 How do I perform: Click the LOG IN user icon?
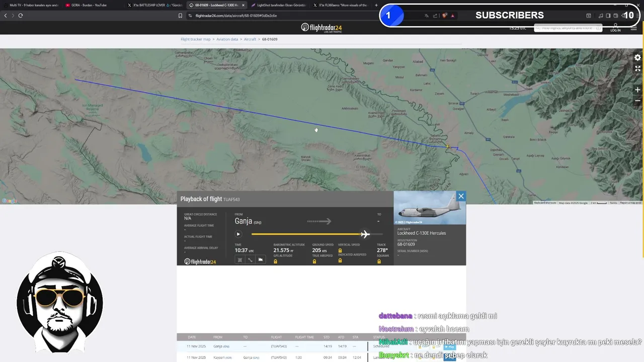click(615, 28)
